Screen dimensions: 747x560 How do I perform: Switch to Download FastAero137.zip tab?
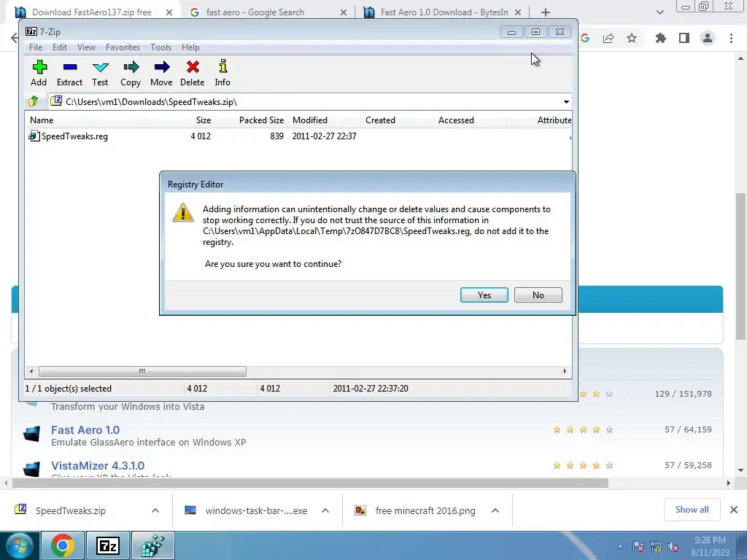(94, 12)
